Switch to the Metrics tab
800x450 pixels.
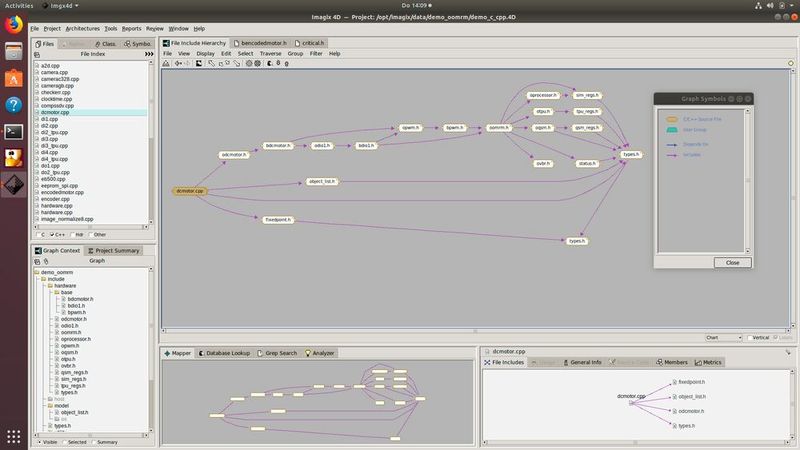[x=708, y=362]
